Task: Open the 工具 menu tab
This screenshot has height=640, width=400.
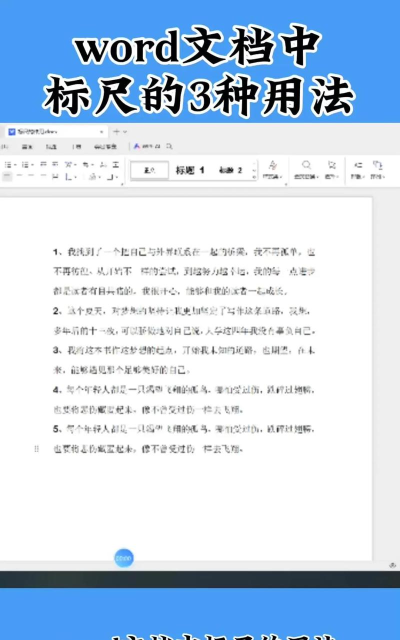Action: [77, 147]
